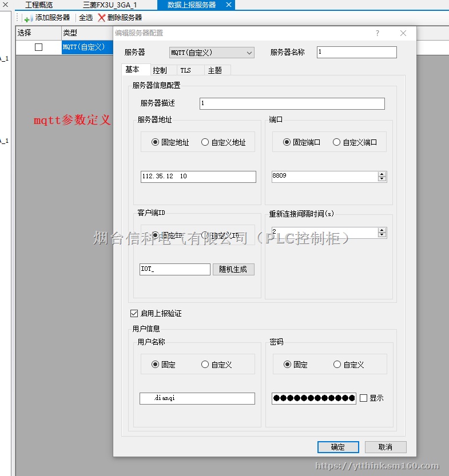Switch to the 基本 tab
The image size is (449, 476).
tap(136, 70)
